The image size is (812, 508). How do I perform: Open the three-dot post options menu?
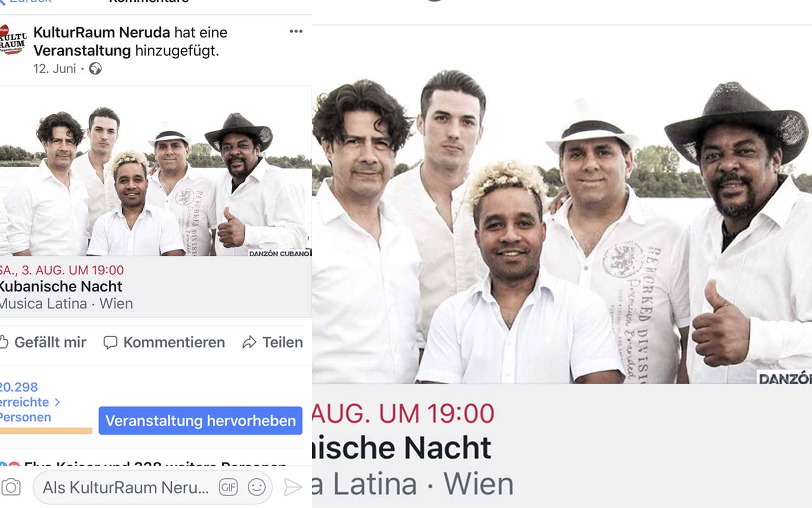296,31
